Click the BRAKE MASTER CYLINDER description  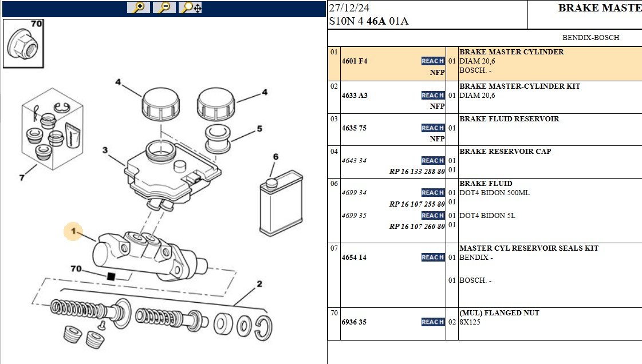click(511, 52)
